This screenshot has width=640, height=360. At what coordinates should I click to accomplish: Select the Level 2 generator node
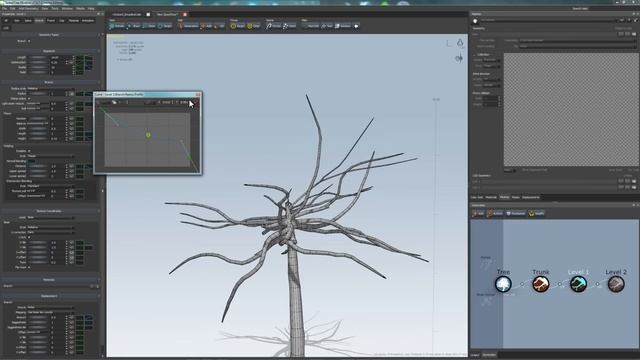pyautogui.click(x=616, y=284)
